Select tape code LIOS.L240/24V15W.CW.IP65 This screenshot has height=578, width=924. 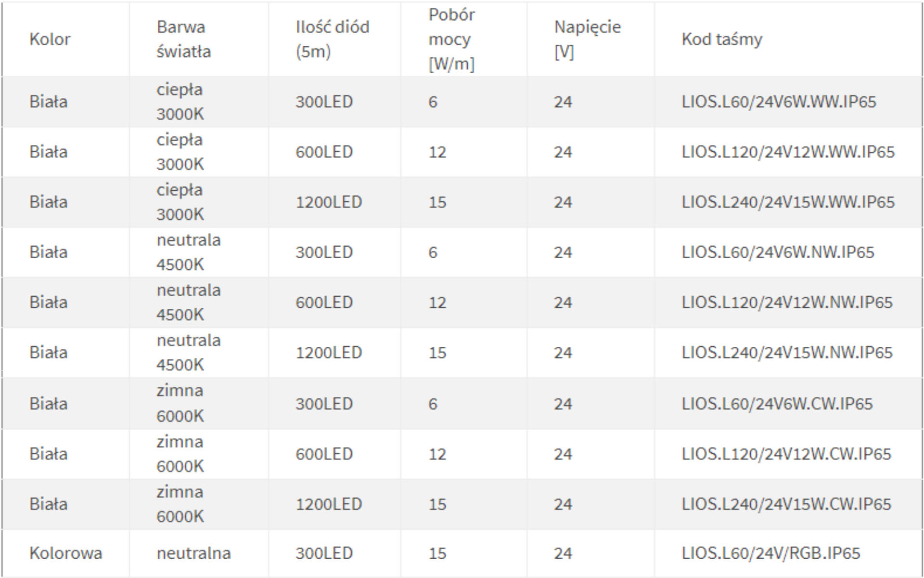pyautogui.click(x=786, y=504)
